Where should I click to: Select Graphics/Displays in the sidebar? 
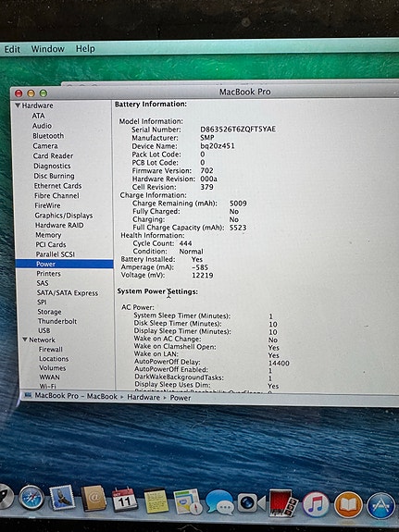click(64, 216)
